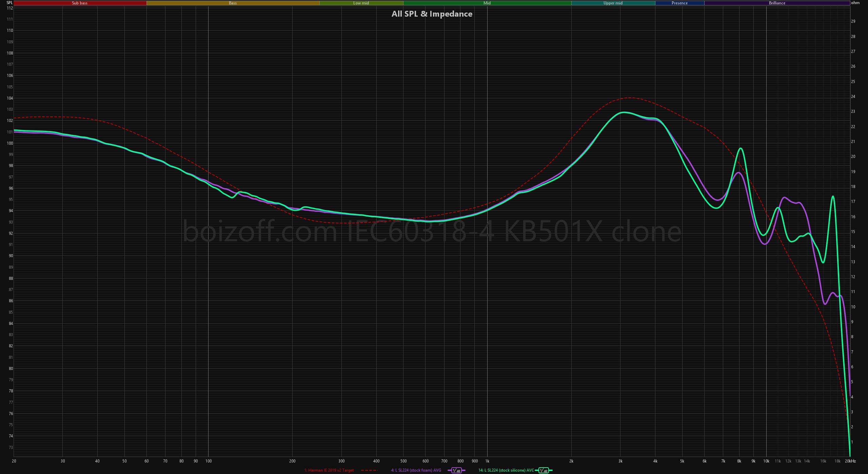The image size is (868, 474).
Task: Click the SPL axis label at top left
Action: (x=9, y=3)
